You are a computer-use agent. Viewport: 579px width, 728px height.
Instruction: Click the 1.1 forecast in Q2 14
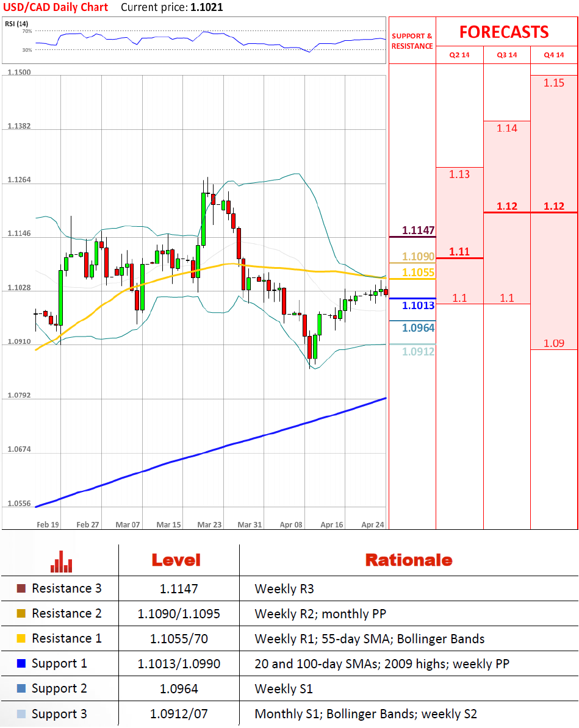459,298
